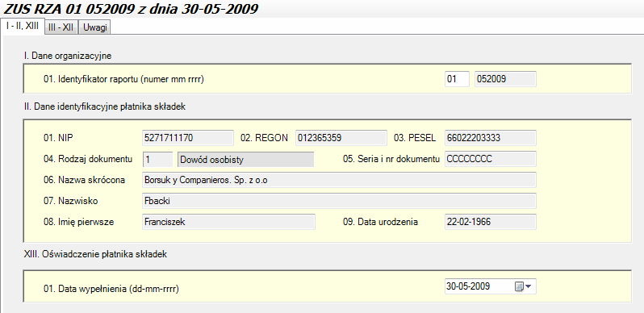
Task: Click the report number field 01
Action: click(457, 79)
